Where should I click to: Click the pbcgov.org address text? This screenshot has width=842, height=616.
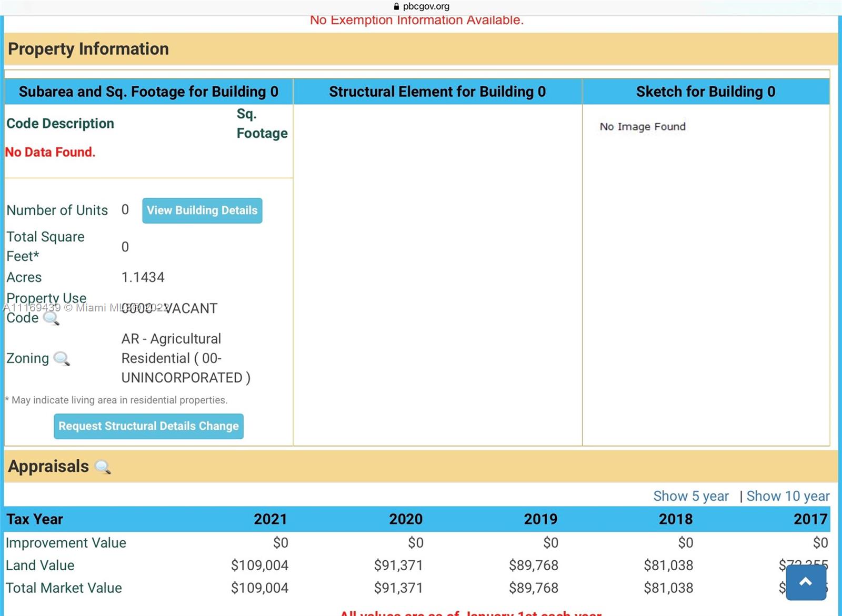pyautogui.click(x=426, y=6)
